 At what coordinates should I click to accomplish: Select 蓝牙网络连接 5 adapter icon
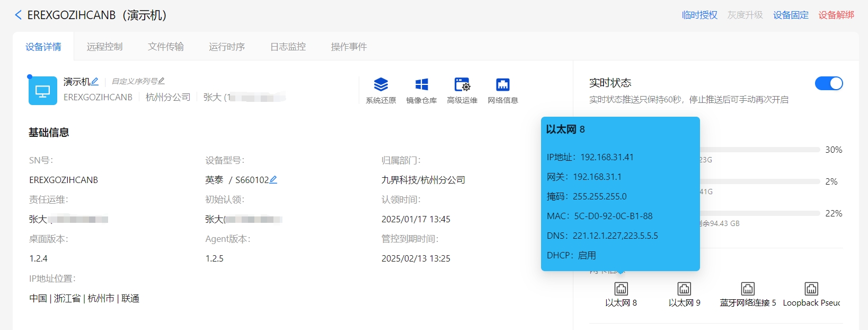(748, 289)
